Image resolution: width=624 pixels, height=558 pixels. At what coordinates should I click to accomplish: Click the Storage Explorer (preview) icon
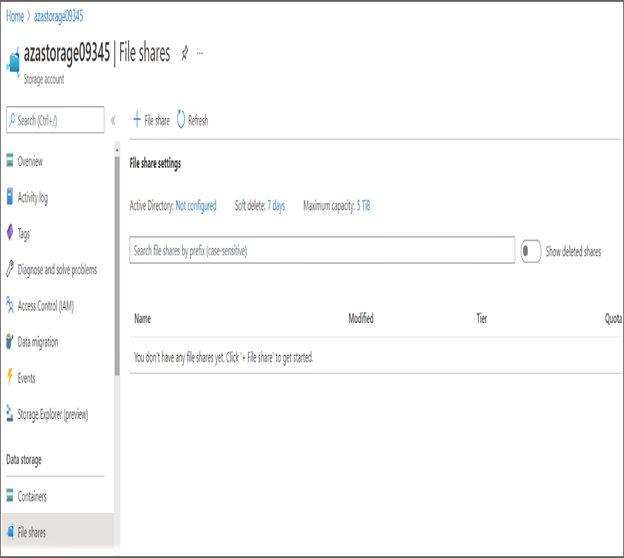coord(10,413)
